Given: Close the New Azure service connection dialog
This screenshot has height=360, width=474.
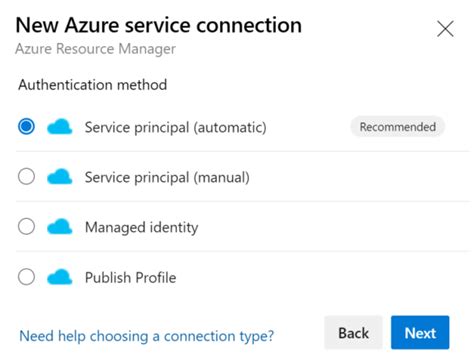Looking at the screenshot, I should coord(445,29).
